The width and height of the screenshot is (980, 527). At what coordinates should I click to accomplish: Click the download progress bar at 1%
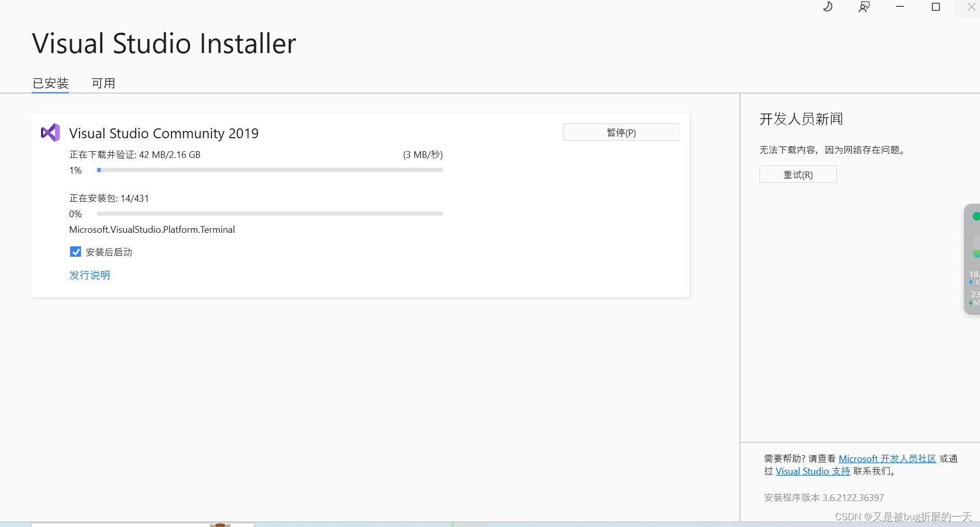[270, 170]
